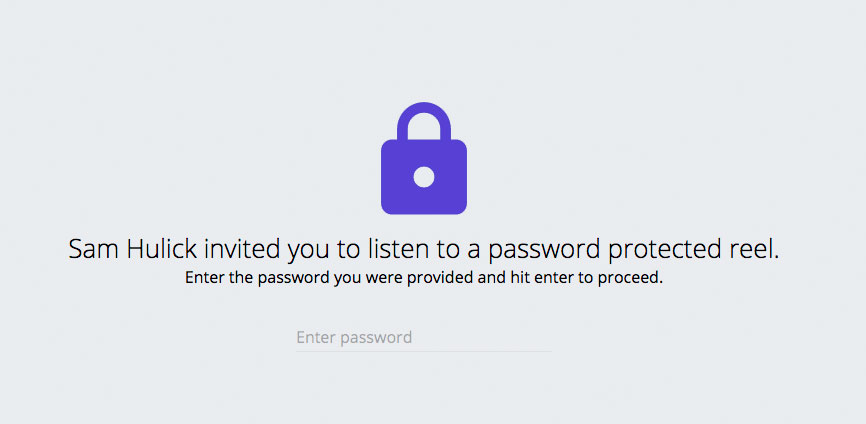The width and height of the screenshot is (866, 424).
Task: Click the underline beneath the password field
Action: click(x=424, y=351)
